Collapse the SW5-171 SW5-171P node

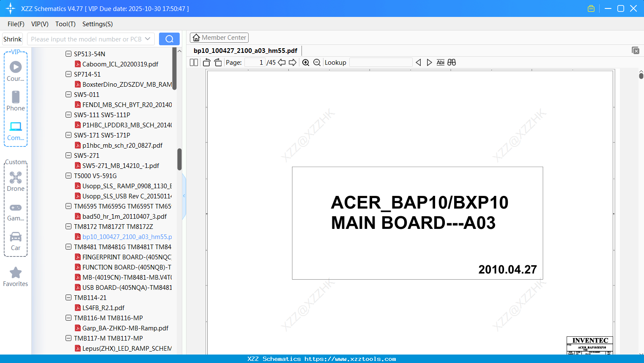tap(69, 135)
